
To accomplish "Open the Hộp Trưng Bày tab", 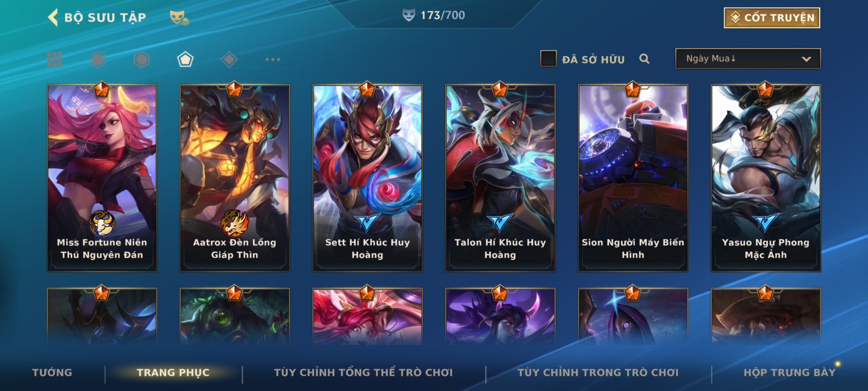I will [x=790, y=373].
